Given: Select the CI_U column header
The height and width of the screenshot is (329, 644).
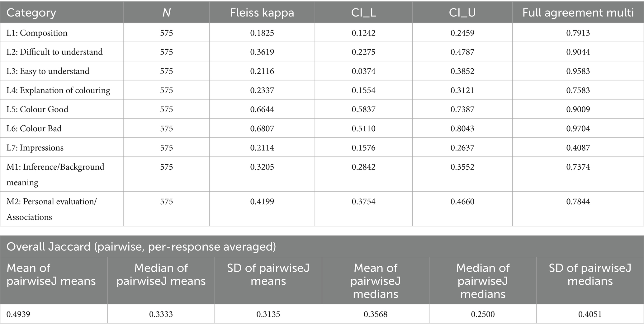Looking at the screenshot, I should point(462,13).
